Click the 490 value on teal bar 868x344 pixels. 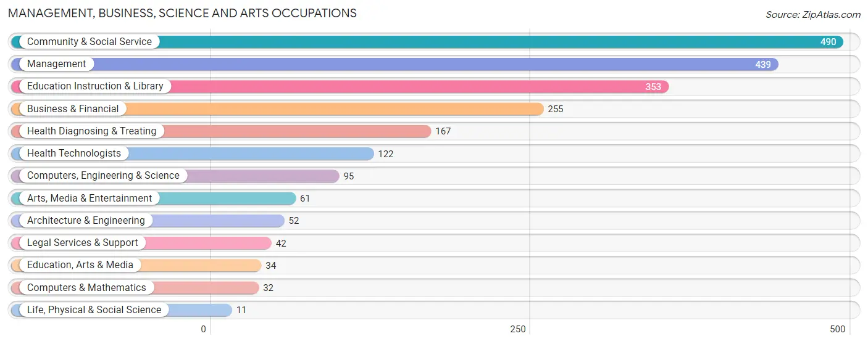pyautogui.click(x=828, y=42)
